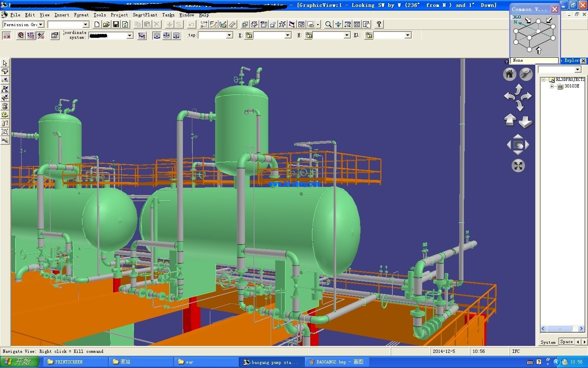Switch to the baogang pump sta taskbar window

(272, 362)
